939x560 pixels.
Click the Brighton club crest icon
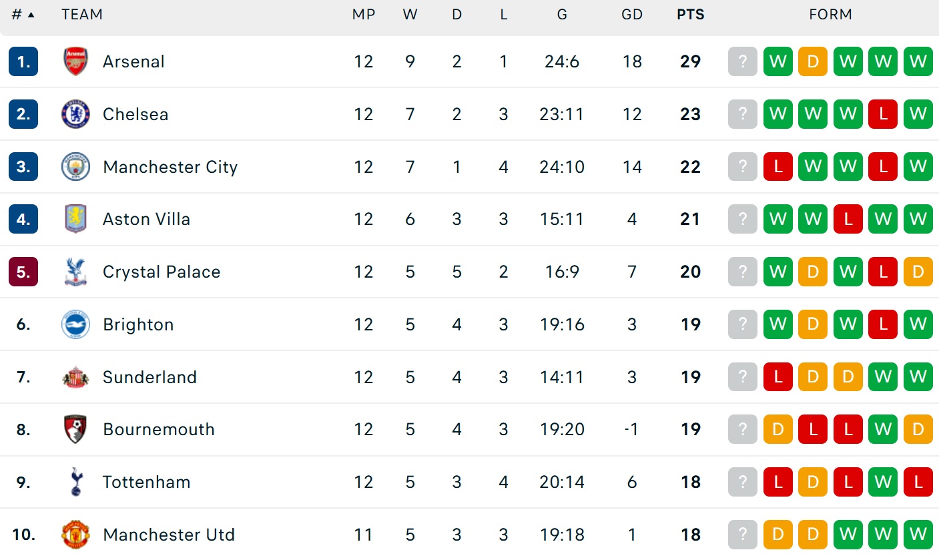[75, 324]
